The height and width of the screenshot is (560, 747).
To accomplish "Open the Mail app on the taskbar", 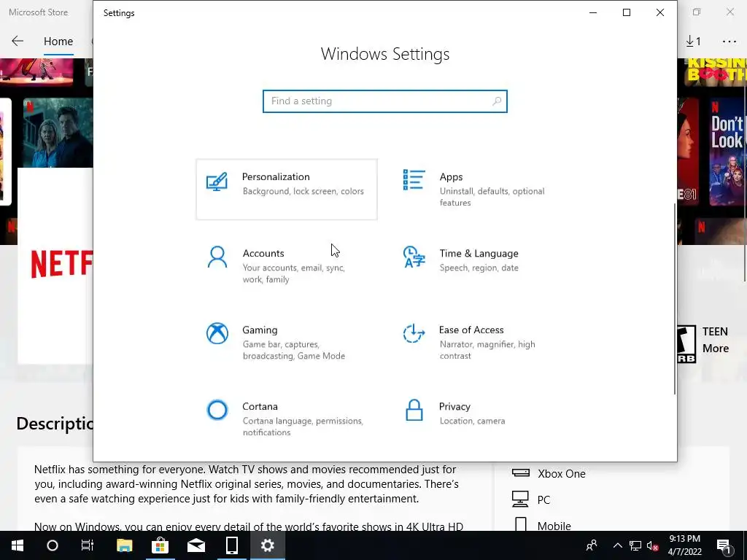I will pyautogui.click(x=196, y=545).
